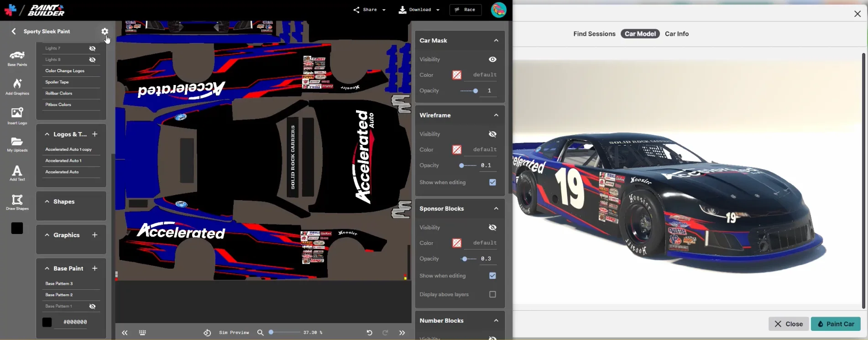Select the Draw Shapes tool
Image resolution: width=868 pixels, height=340 pixels.
[x=17, y=202]
